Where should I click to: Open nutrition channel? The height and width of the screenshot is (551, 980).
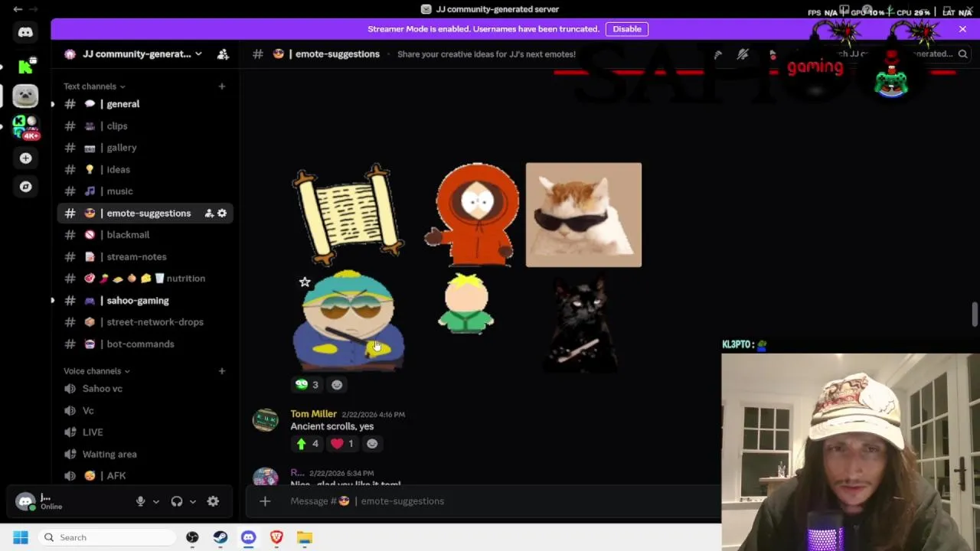(x=145, y=279)
